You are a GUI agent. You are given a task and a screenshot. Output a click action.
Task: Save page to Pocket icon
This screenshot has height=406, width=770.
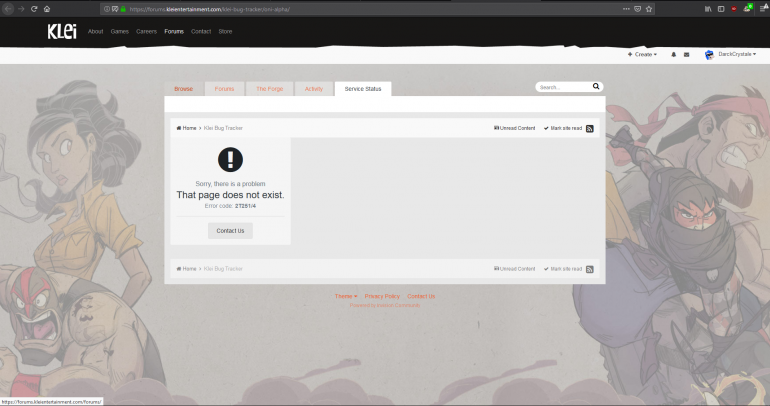point(637,9)
